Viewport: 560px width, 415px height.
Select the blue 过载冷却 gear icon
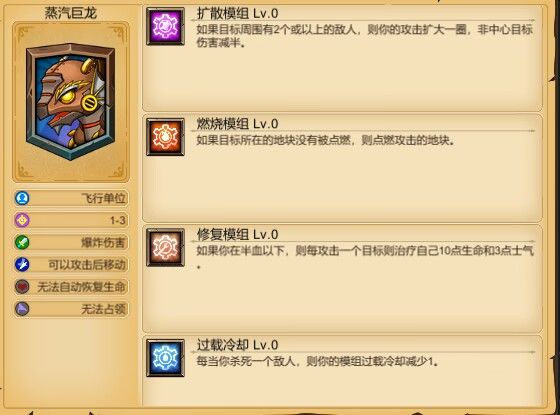[x=165, y=358]
